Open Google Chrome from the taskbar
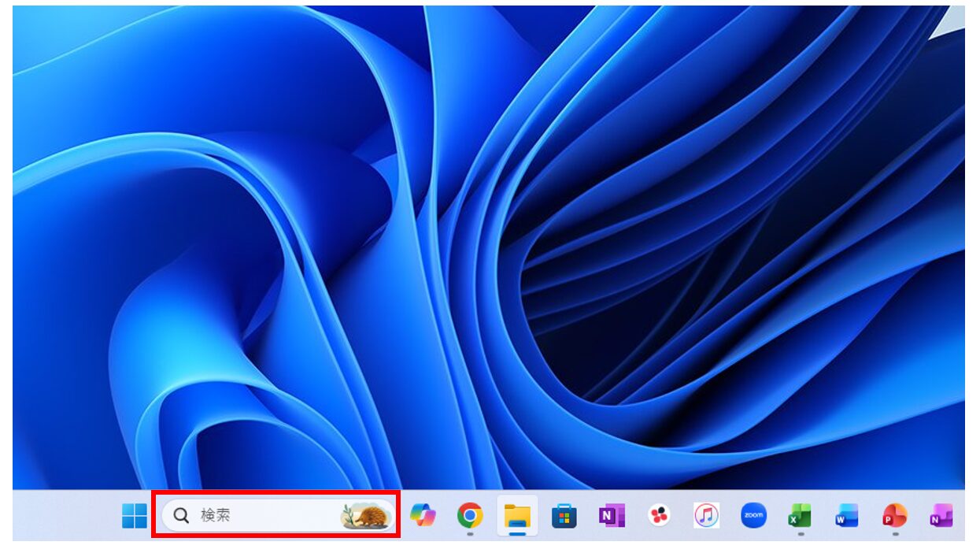The image size is (980, 549). 470,516
